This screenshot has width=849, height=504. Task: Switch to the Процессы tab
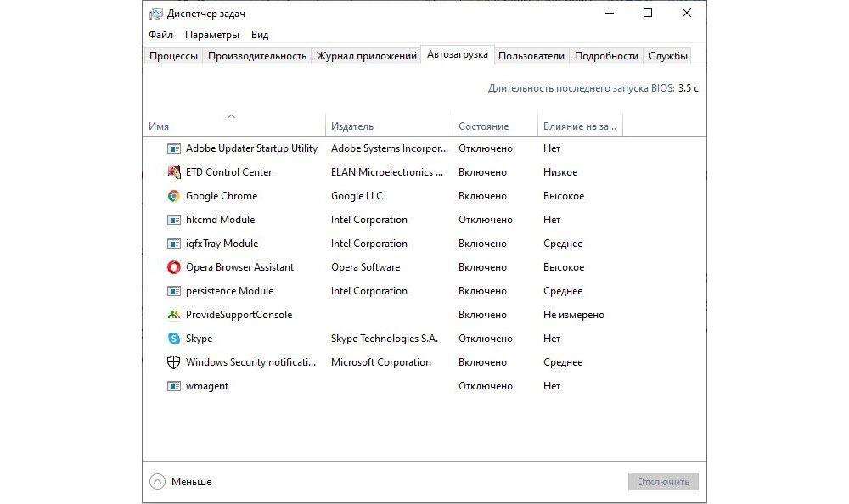click(173, 56)
